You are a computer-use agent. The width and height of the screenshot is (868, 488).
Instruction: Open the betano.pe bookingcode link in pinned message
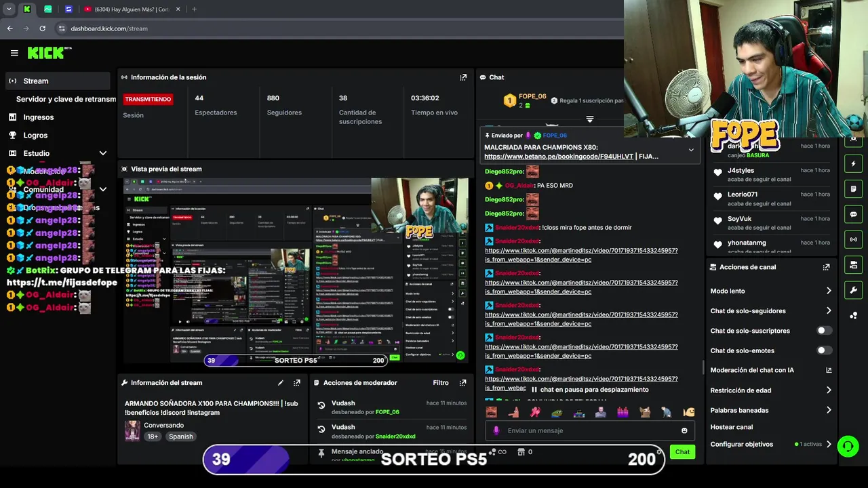(559, 157)
